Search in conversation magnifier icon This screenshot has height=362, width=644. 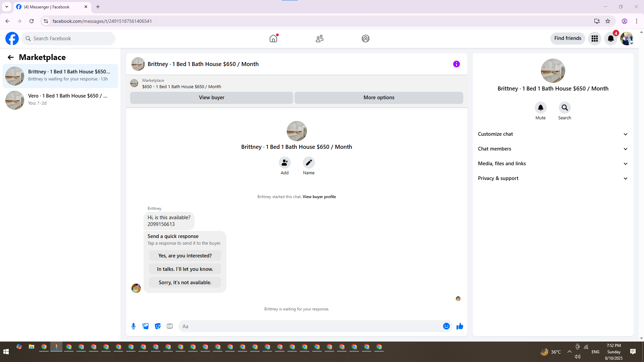565,108
